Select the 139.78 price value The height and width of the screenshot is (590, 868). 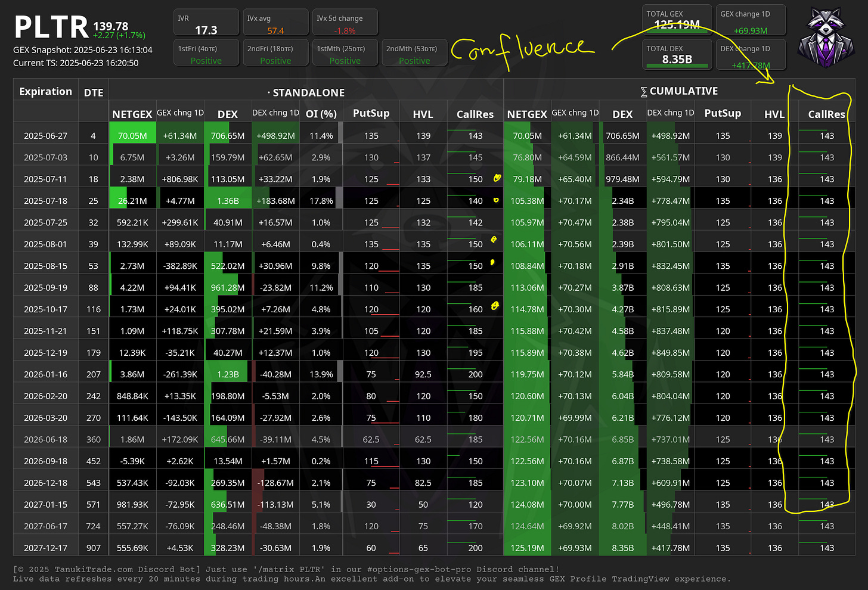point(111,26)
